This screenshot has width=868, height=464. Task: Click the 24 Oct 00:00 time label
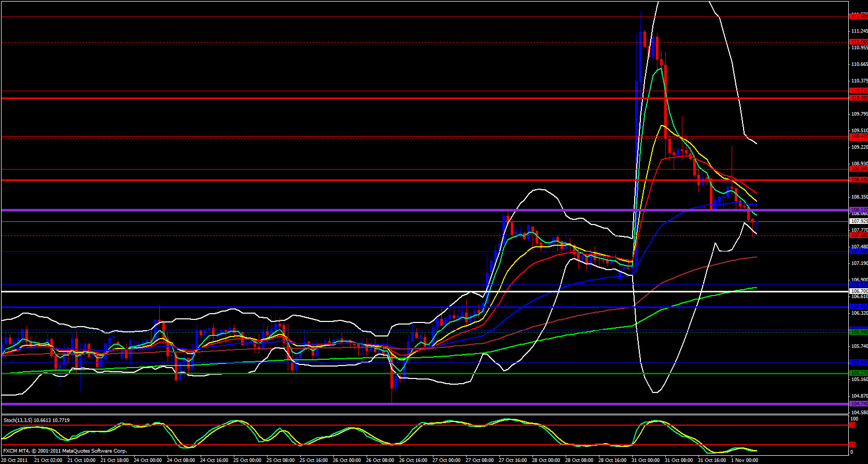pos(148,460)
